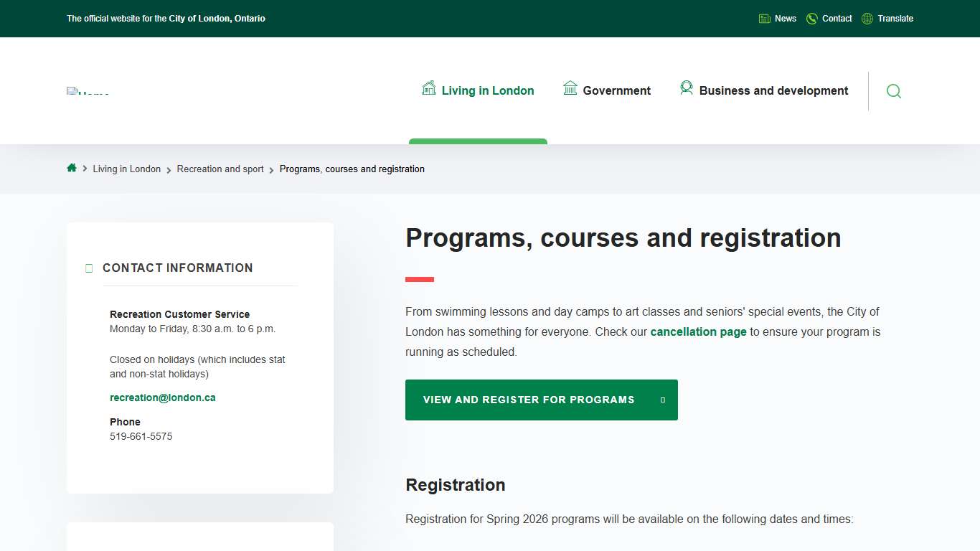Email recreation@london.ca via the link
Screen dimensions: 980x551
(162, 397)
